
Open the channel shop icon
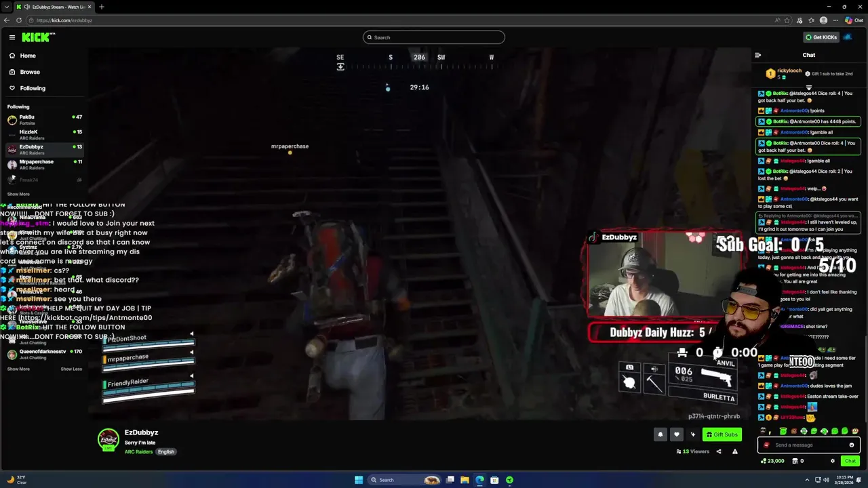(x=796, y=461)
